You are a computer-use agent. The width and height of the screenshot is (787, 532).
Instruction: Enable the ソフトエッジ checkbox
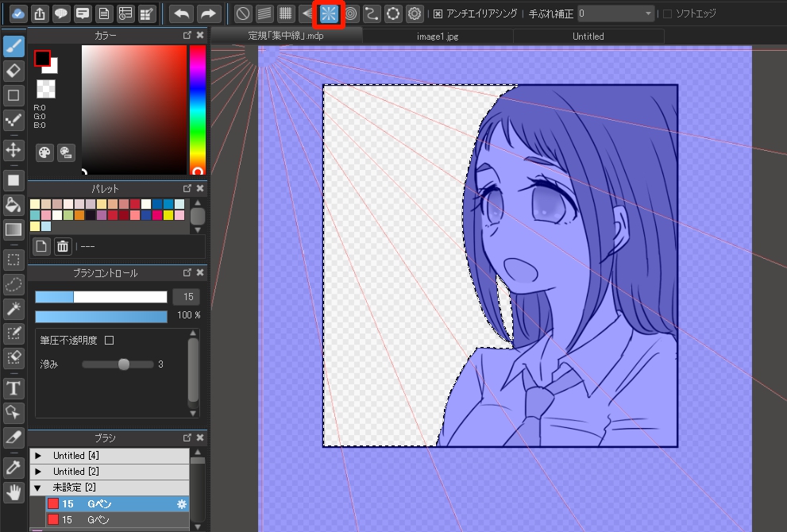click(x=667, y=13)
